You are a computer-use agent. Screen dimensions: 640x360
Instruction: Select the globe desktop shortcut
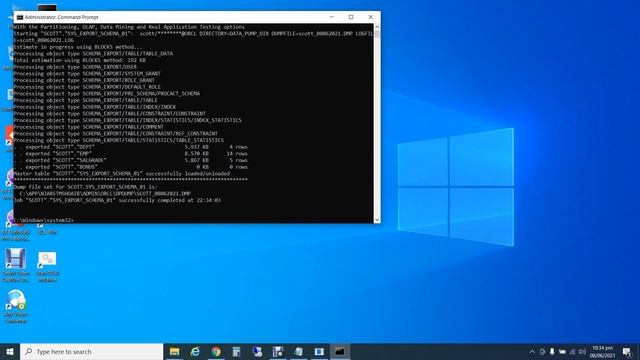pos(16,306)
